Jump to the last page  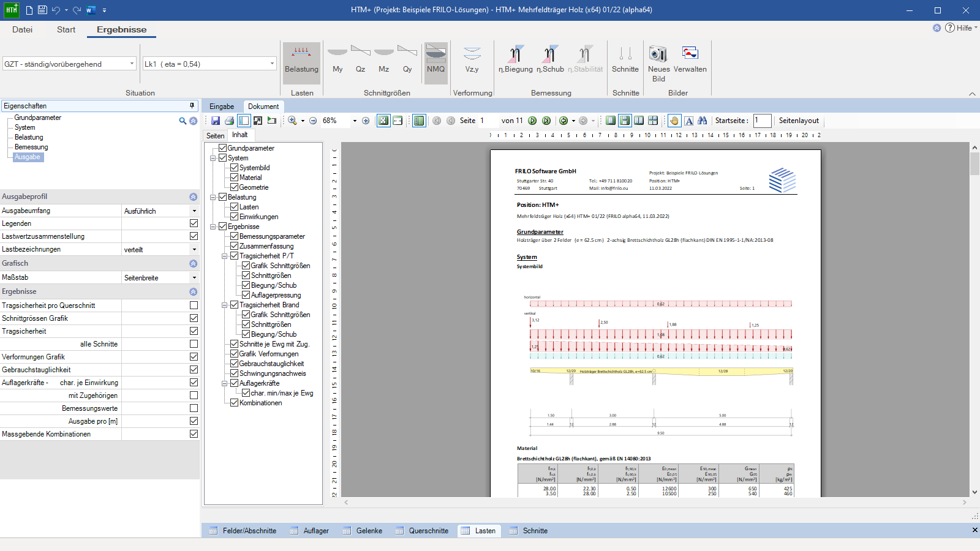(546, 121)
